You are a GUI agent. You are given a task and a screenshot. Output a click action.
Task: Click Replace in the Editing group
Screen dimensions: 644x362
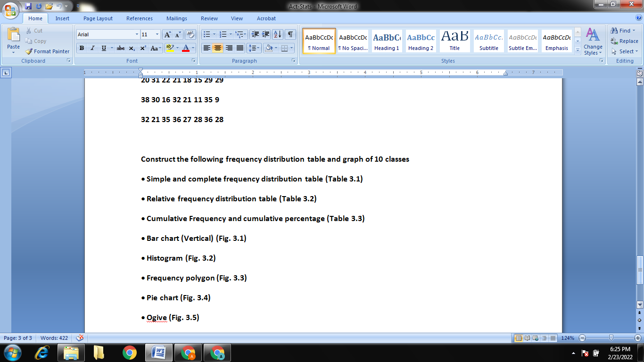[625, 41]
